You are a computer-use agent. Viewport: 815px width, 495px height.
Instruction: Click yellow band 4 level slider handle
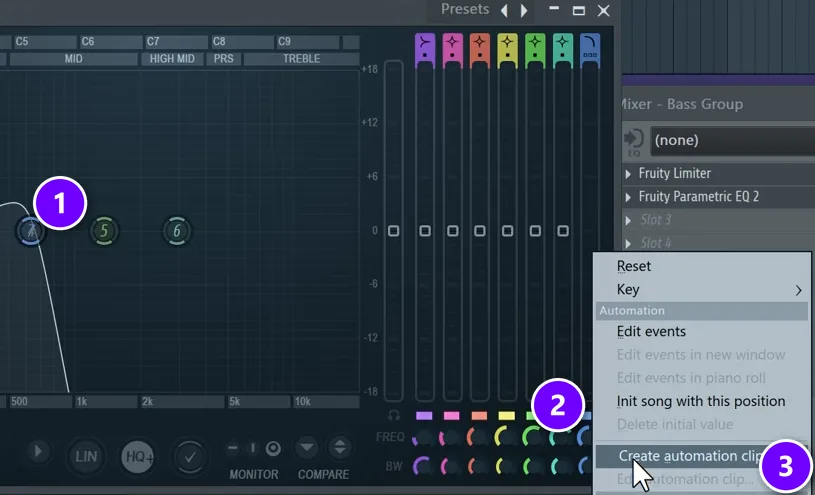tap(507, 230)
